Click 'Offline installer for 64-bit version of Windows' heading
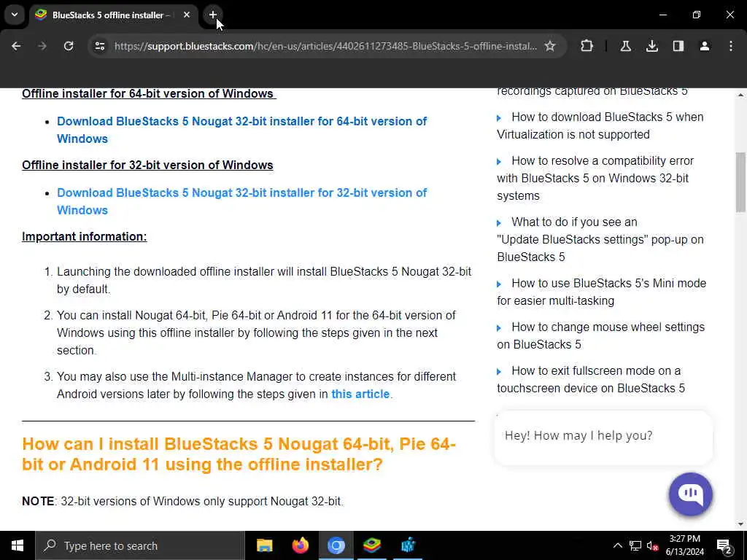 tap(149, 94)
